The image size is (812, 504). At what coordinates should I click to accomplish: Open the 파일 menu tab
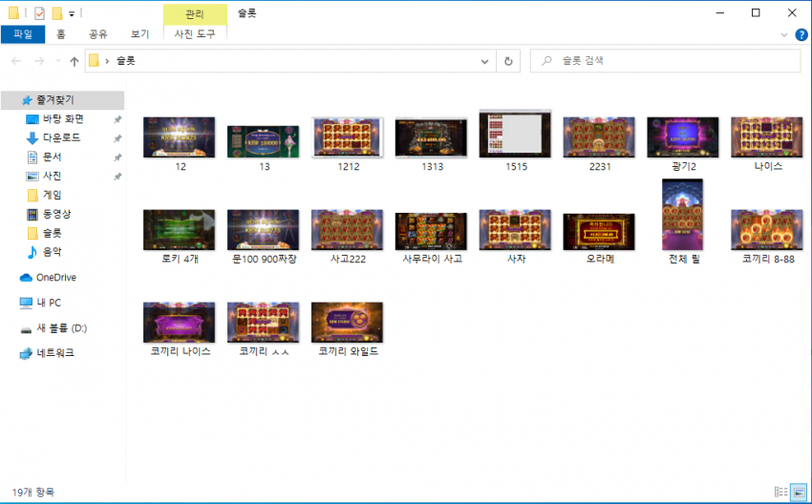click(x=23, y=34)
